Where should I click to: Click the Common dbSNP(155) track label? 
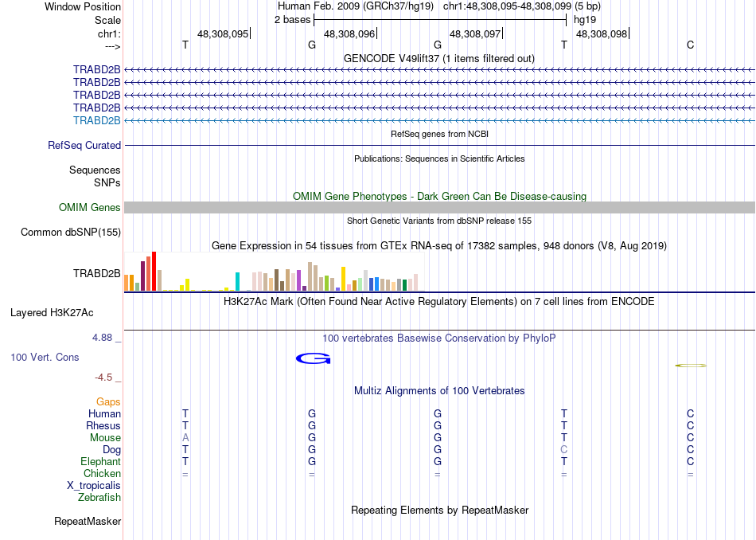tap(71, 232)
